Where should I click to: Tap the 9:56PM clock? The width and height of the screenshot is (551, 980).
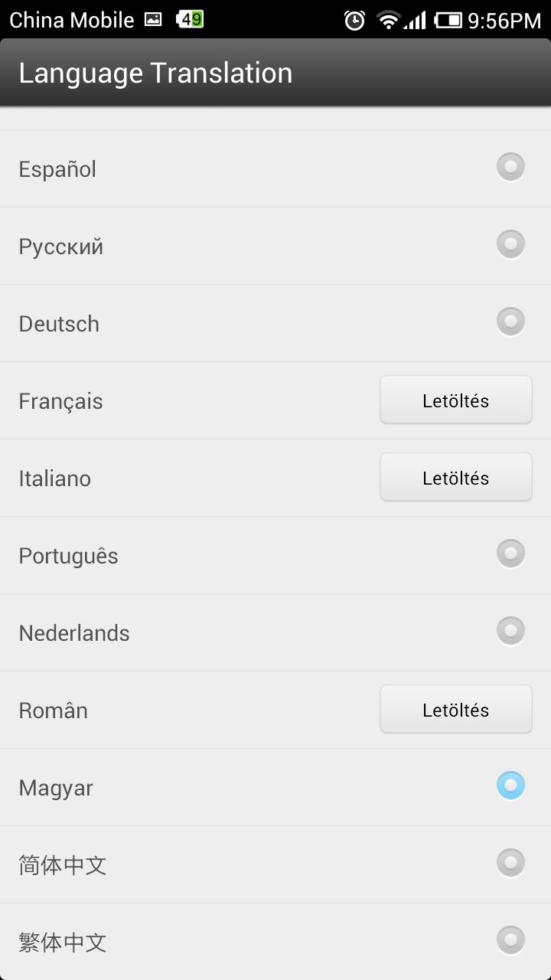click(504, 21)
